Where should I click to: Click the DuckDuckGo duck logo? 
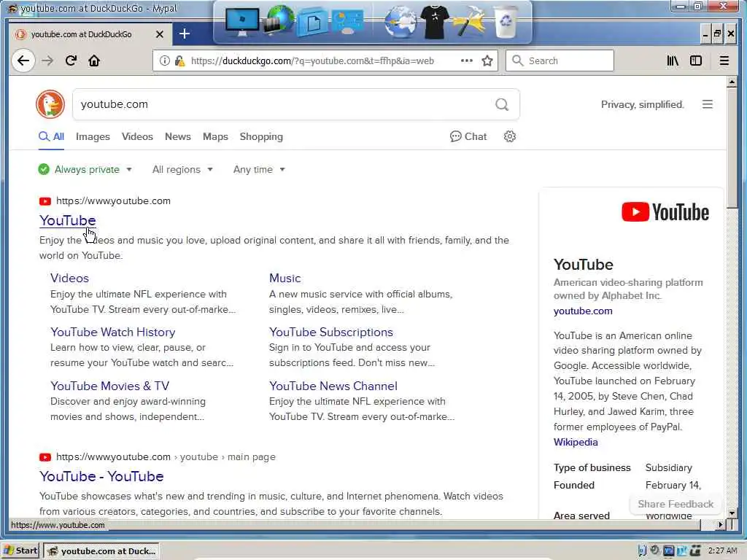50,104
